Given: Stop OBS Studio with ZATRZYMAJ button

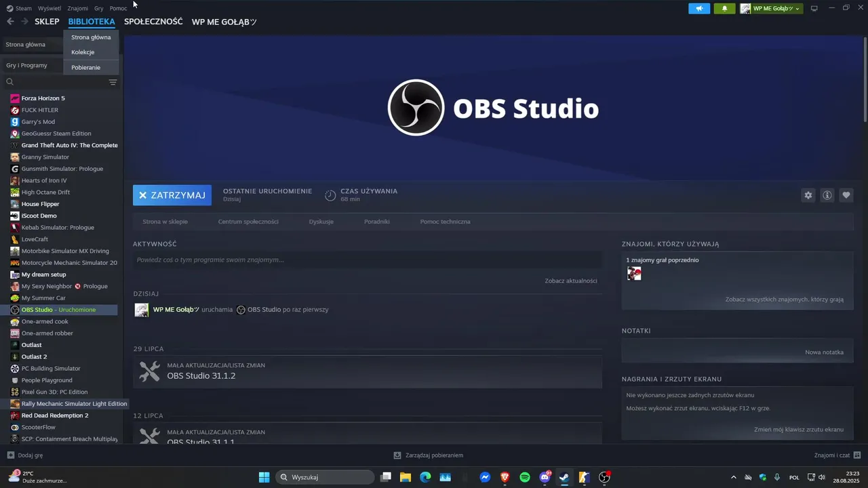Looking at the screenshot, I should (172, 195).
